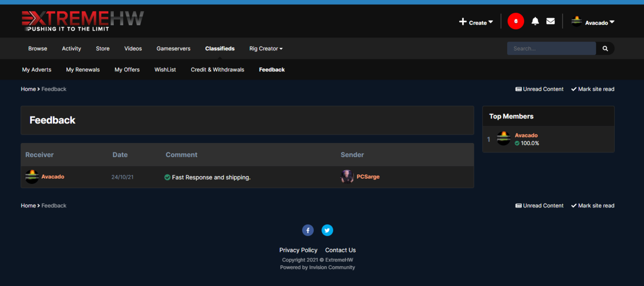Open Powered by Invision Community link
The width and height of the screenshot is (644, 286).
tap(317, 267)
